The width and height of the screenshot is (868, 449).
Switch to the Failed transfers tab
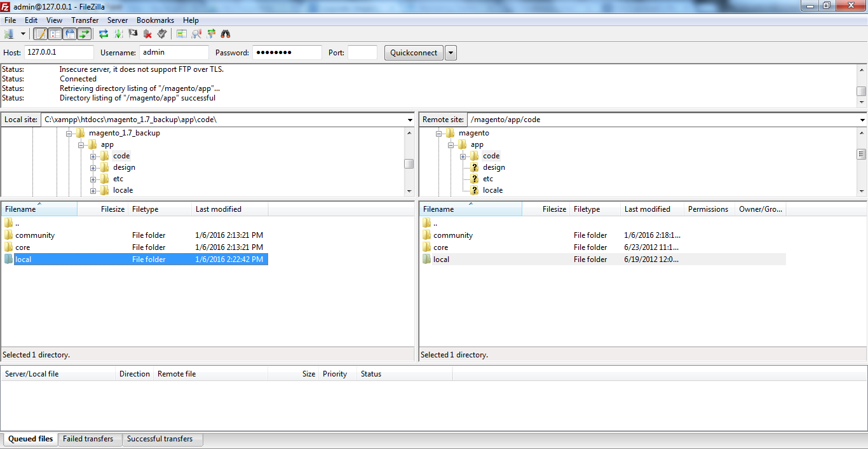(x=88, y=439)
